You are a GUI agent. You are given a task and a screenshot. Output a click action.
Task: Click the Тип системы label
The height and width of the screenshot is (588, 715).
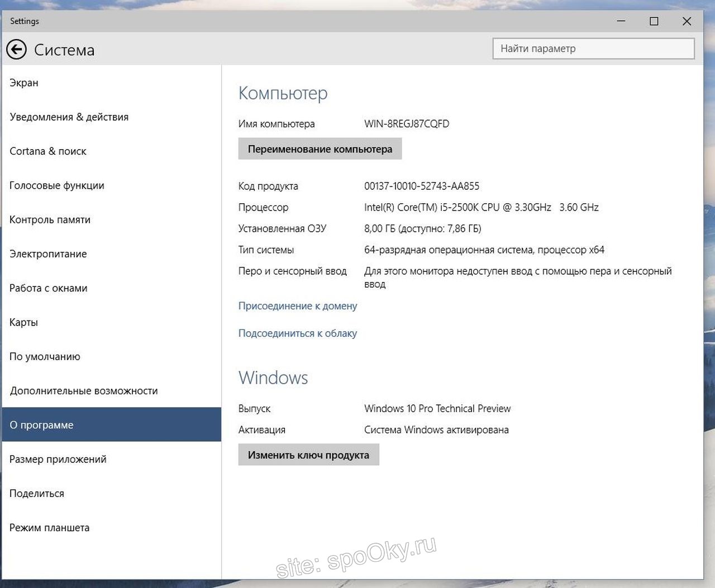point(266,250)
